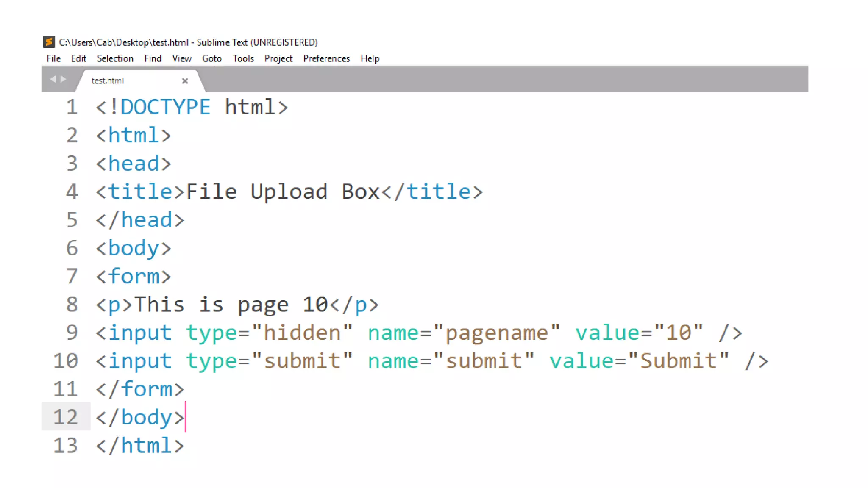Viewport: 868px width, 488px height.
Task: Click the window title path text
Action: 188,42
